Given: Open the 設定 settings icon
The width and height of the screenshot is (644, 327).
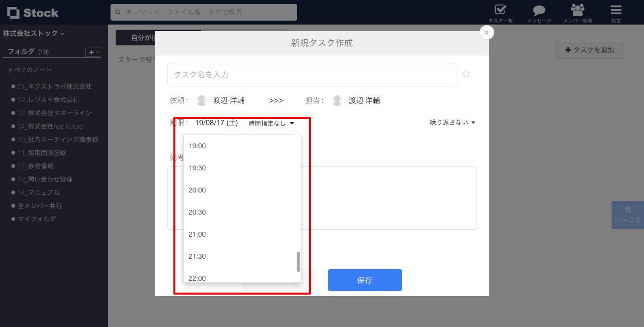Looking at the screenshot, I should [x=616, y=12].
